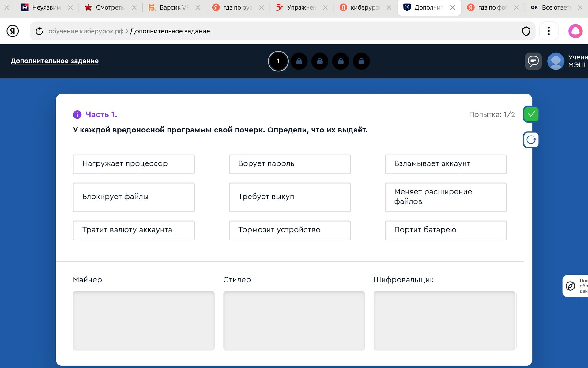Close the Дополнит active tab

pos(453,8)
